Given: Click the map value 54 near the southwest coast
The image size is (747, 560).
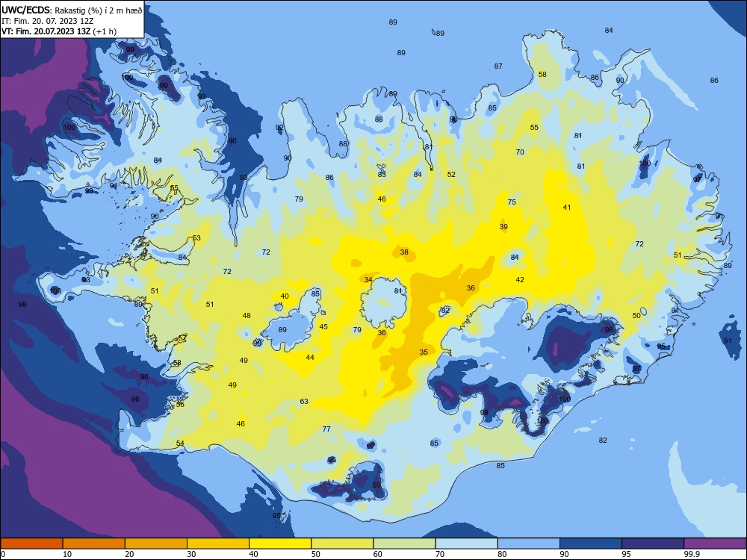Looking at the screenshot, I should (180, 444).
